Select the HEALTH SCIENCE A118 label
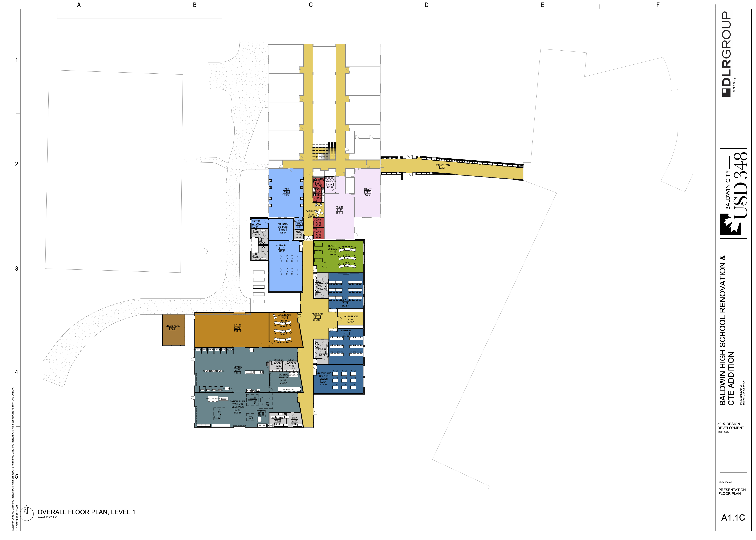The height and width of the screenshot is (540, 756). pos(332,250)
